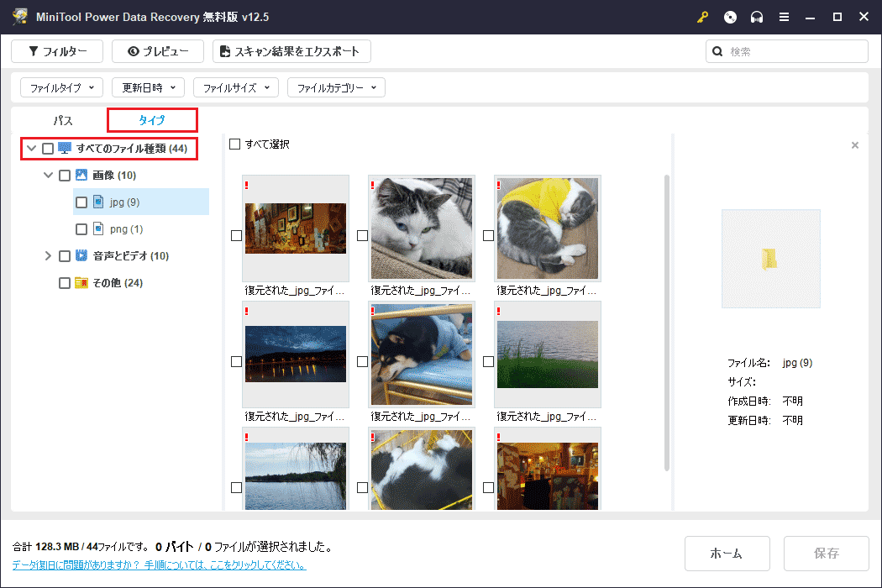Click the 検索 search field
882x588 pixels.
(794, 51)
